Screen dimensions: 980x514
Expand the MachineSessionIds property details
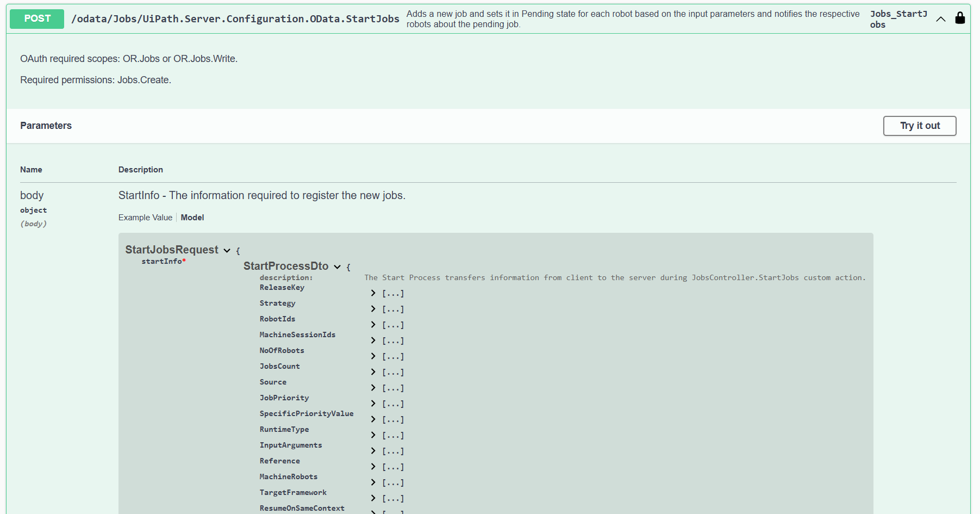[x=373, y=340]
